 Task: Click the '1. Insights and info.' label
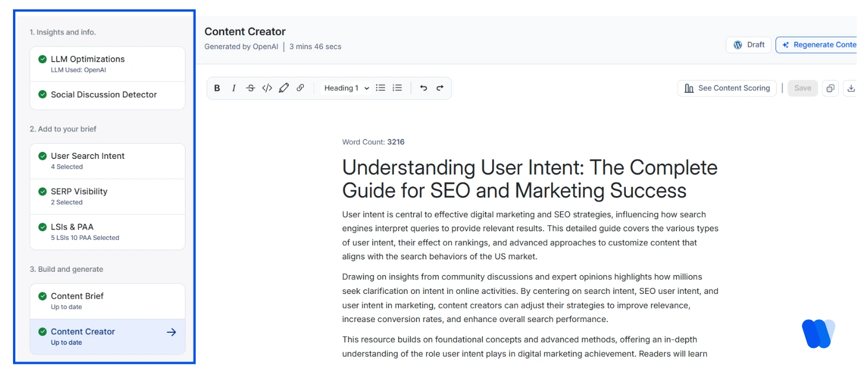[63, 32]
